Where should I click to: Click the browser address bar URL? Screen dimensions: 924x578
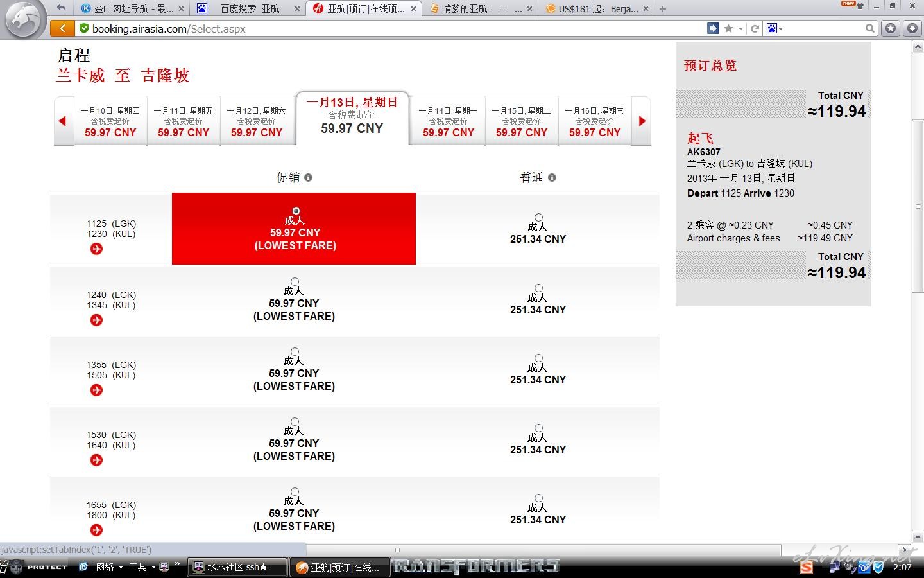tap(169, 29)
